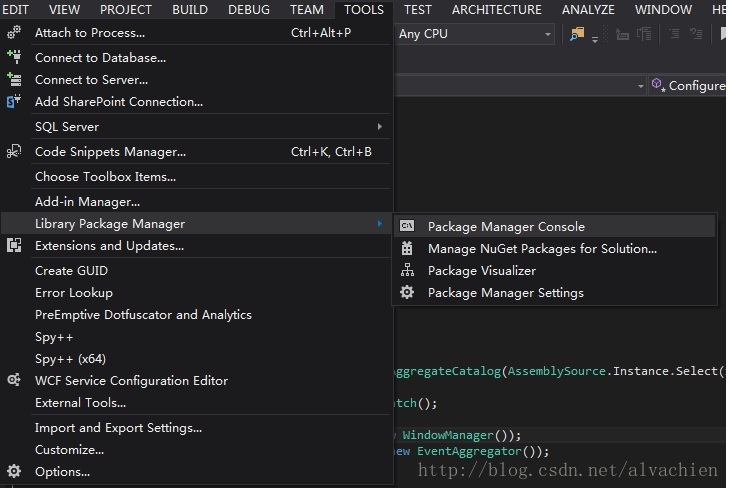
Task: Select Library Package Manager entry
Action: (195, 224)
